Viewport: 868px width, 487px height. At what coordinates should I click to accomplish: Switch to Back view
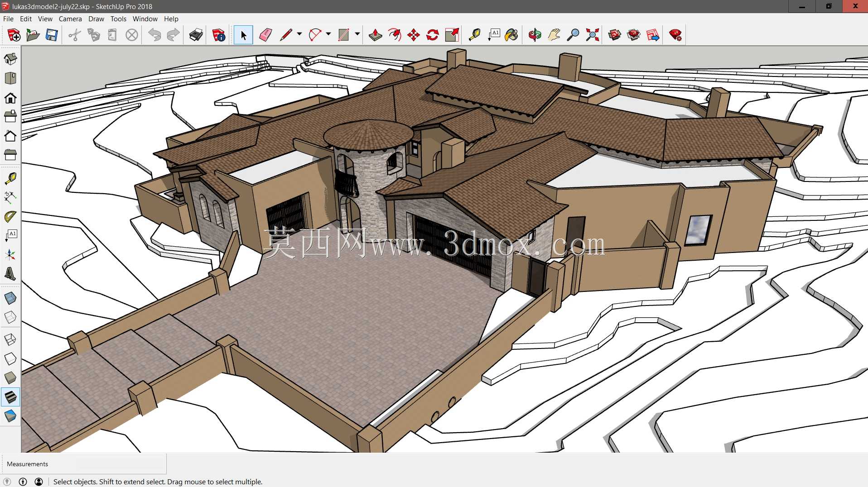[x=10, y=136]
